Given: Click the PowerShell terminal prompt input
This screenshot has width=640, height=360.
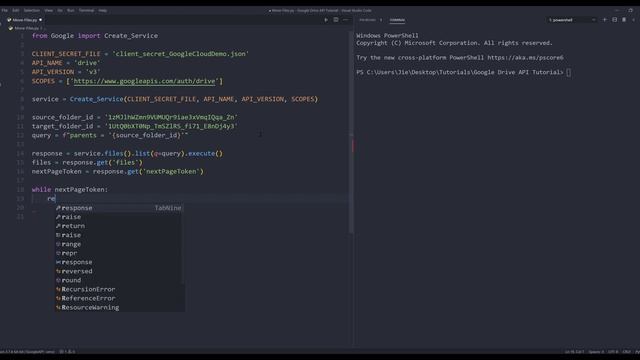Looking at the screenshot, I should click(569, 72).
